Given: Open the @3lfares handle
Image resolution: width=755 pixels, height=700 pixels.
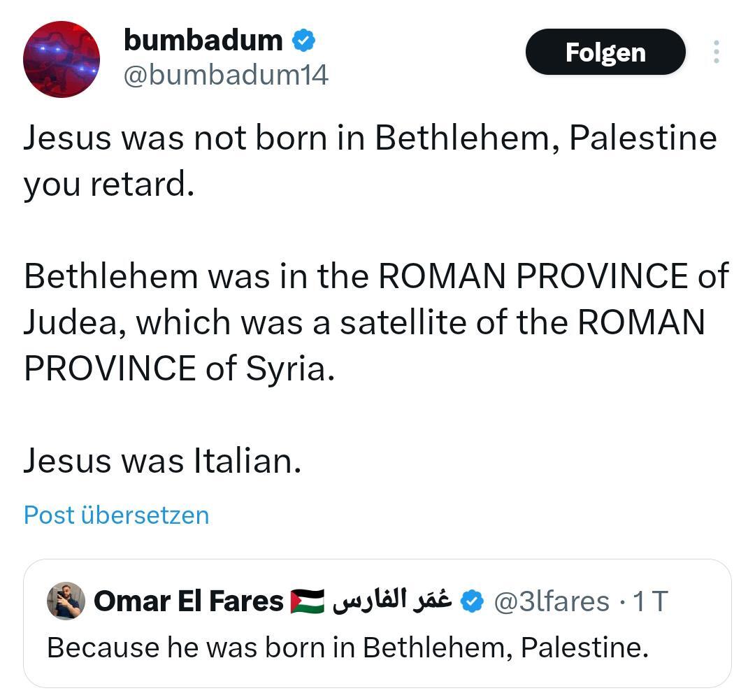Looking at the screenshot, I should pos(552,601).
